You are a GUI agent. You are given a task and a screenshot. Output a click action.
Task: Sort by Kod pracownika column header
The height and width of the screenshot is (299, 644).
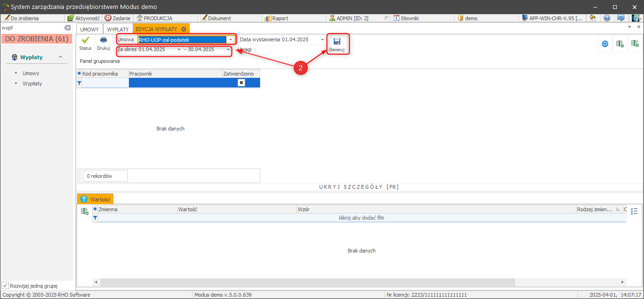[105, 74]
